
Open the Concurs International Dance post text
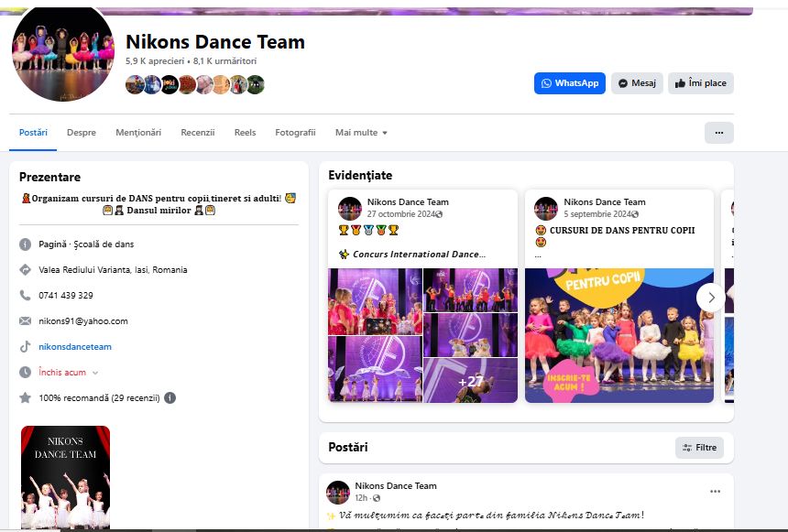tap(419, 255)
